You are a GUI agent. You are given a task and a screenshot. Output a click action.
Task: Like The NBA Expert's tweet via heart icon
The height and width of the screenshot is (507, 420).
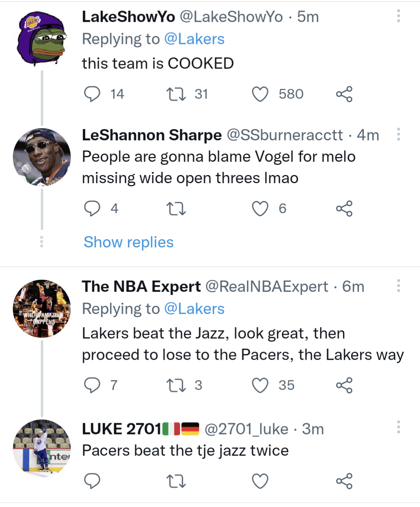(x=260, y=386)
